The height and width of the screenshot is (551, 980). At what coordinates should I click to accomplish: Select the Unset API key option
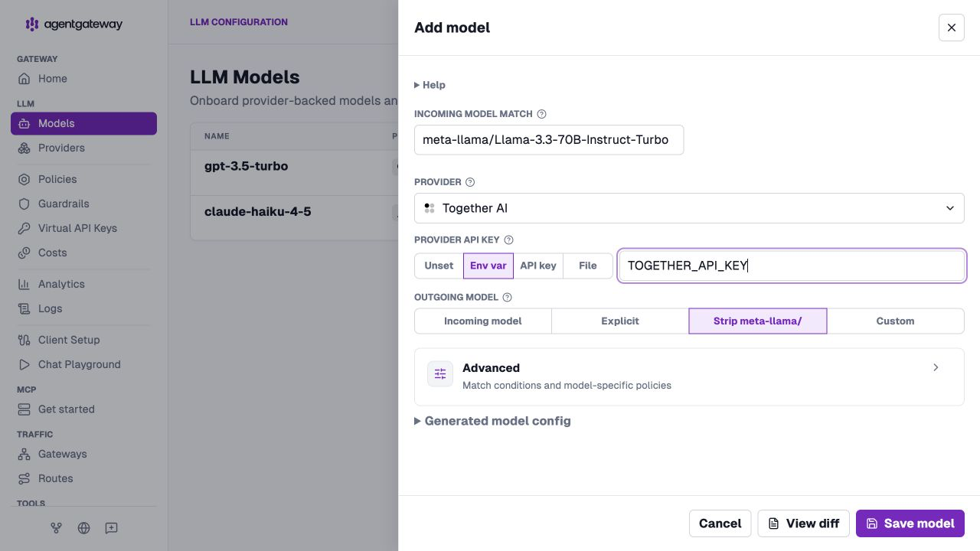(439, 266)
